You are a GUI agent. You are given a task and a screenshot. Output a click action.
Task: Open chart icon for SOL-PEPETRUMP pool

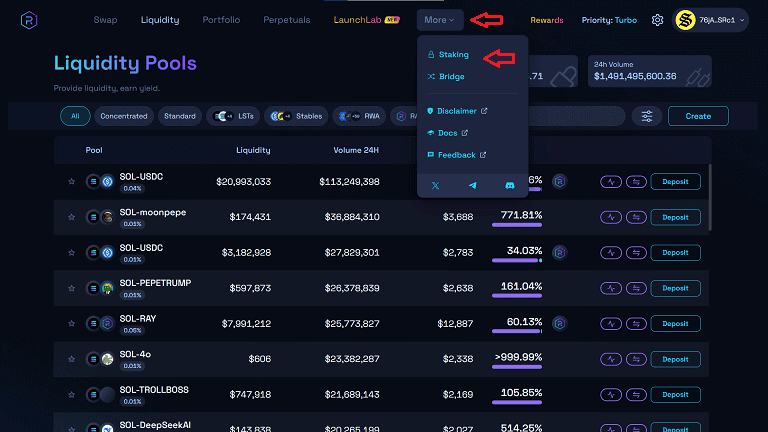click(611, 288)
